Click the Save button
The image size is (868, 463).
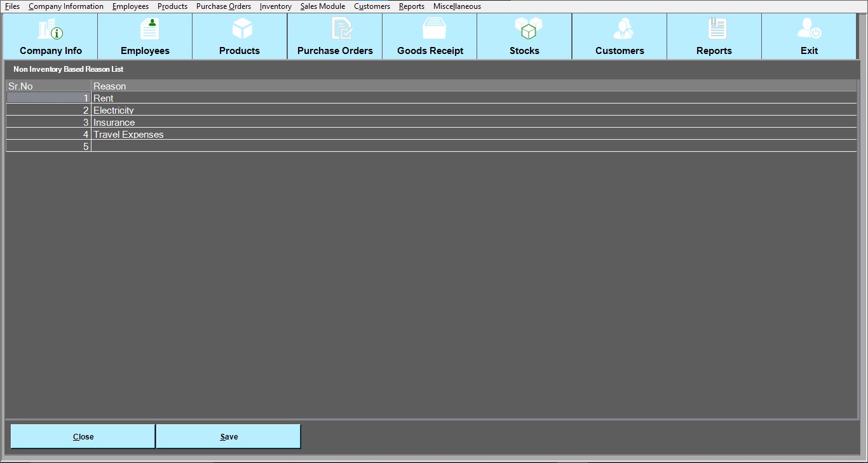tap(229, 436)
